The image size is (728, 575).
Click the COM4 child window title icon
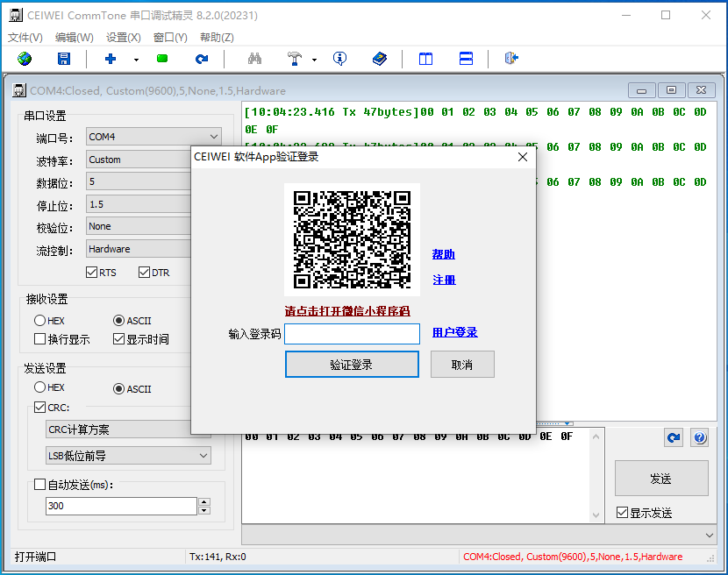click(x=19, y=90)
